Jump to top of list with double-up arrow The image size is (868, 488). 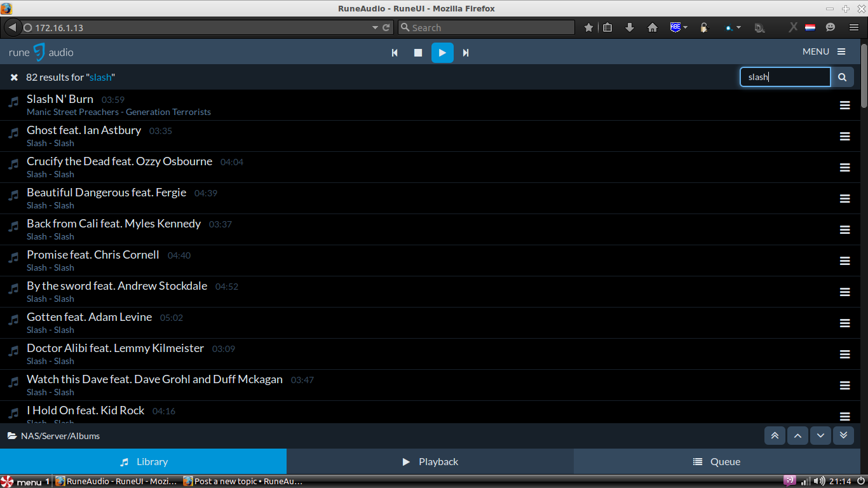coord(775,435)
